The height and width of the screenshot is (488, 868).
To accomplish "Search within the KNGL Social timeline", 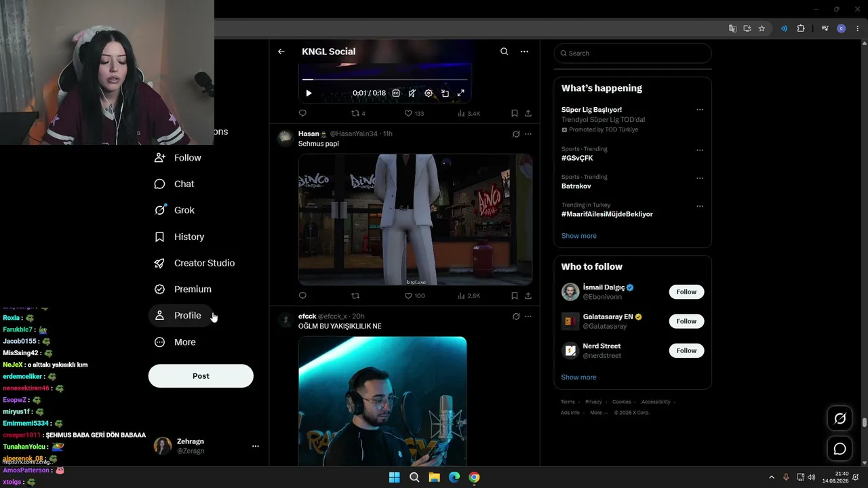I will click(x=504, y=52).
